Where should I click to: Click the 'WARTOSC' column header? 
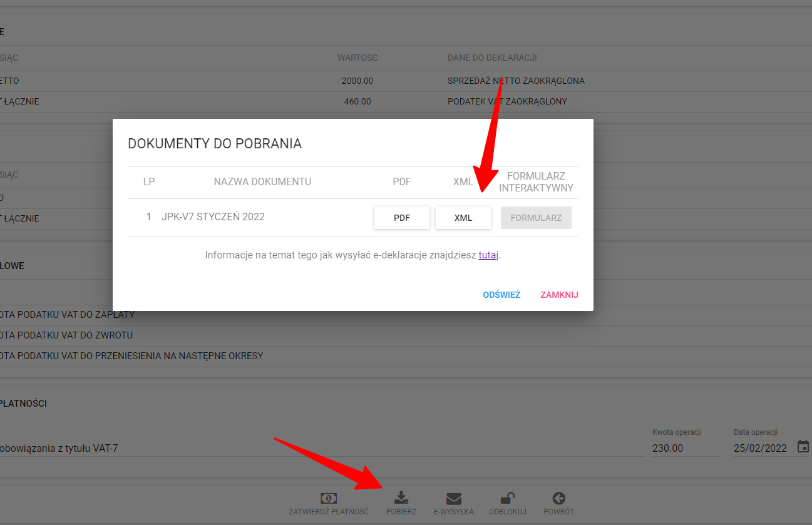point(357,58)
